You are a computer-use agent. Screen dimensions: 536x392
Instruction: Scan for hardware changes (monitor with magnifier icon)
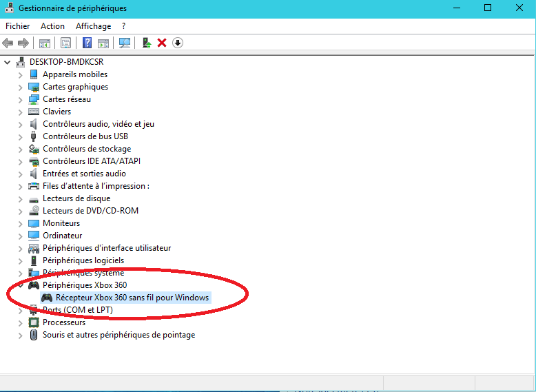pos(125,43)
